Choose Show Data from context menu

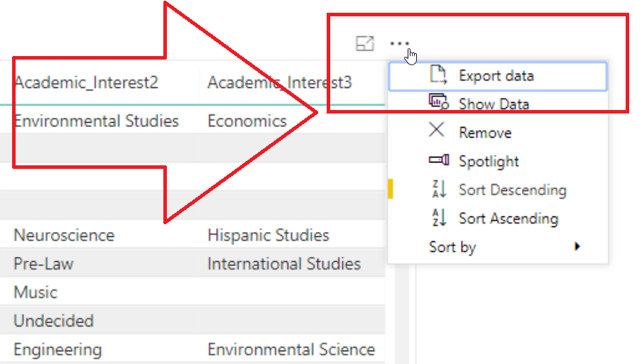[x=497, y=104]
